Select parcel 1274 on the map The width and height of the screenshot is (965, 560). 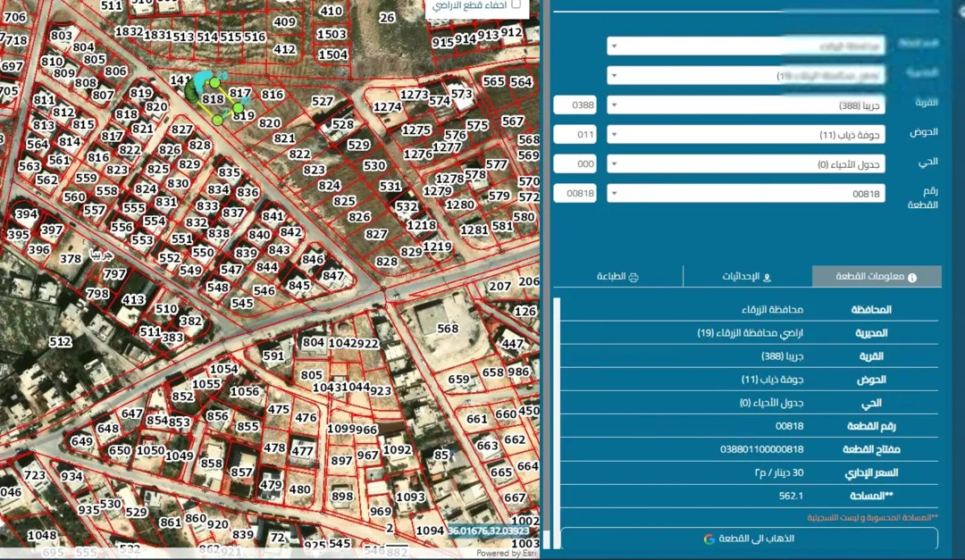[388, 106]
